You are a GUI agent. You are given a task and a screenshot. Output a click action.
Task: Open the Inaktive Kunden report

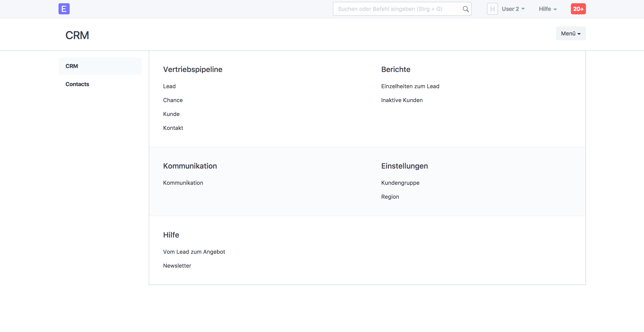[x=402, y=100]
